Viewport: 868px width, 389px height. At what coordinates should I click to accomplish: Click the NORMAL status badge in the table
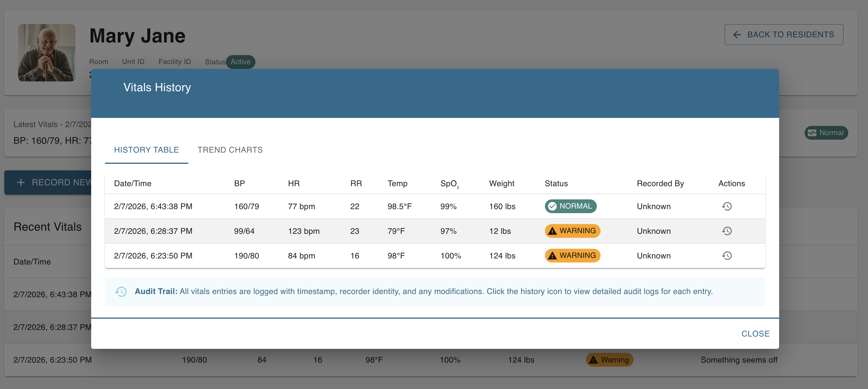point(570,206)
